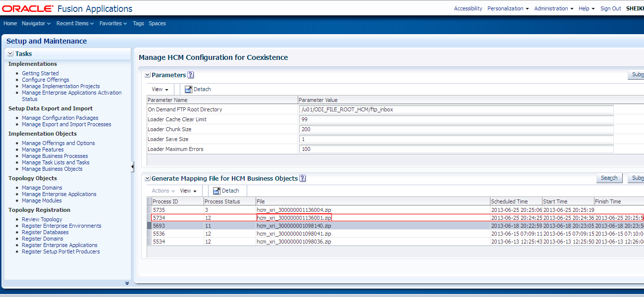Open the Manage Features link
This screenshot has width=644, height=297.
(43, 149)
